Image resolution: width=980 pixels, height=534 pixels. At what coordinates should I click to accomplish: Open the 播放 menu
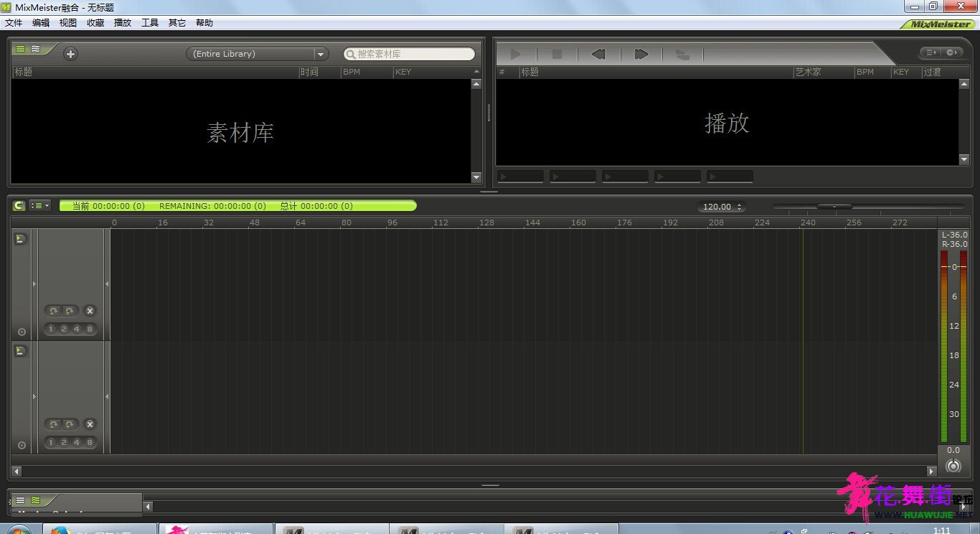click(123, 23)
